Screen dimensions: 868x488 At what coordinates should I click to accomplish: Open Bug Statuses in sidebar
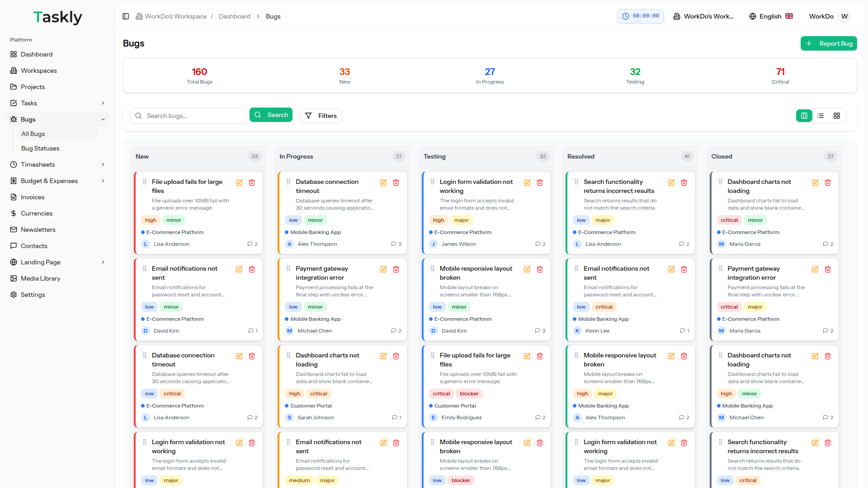[40, 148]
